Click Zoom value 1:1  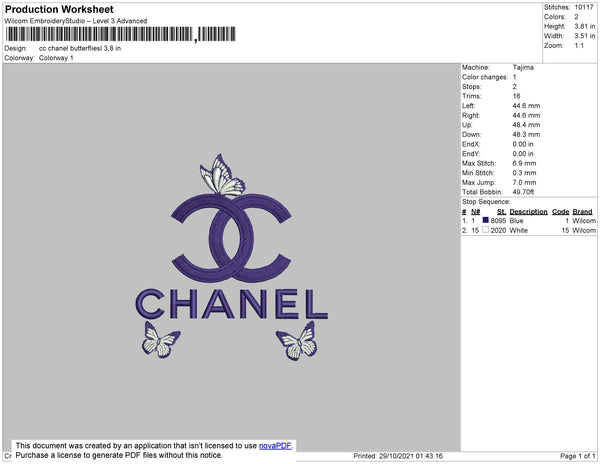coord(579,46)
